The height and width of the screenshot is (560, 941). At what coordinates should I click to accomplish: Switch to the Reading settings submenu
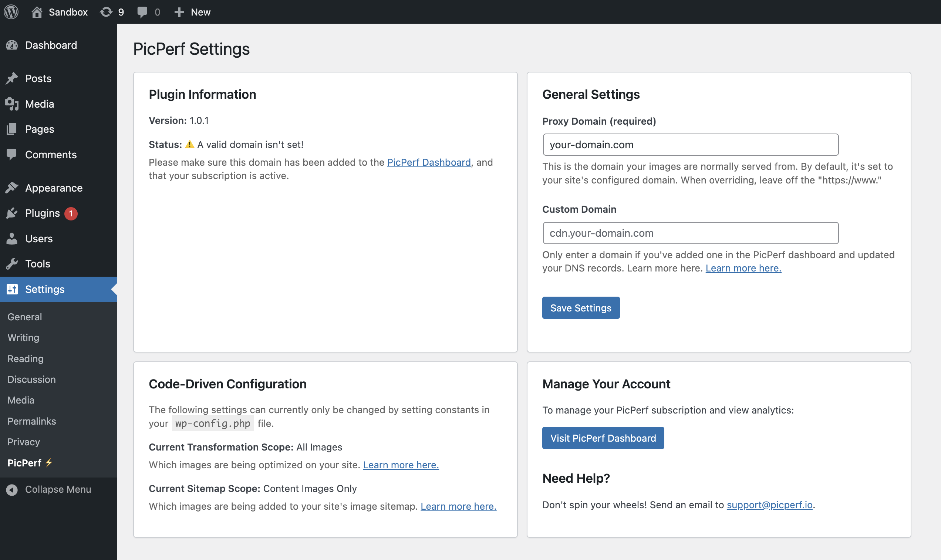coord(25,358)
